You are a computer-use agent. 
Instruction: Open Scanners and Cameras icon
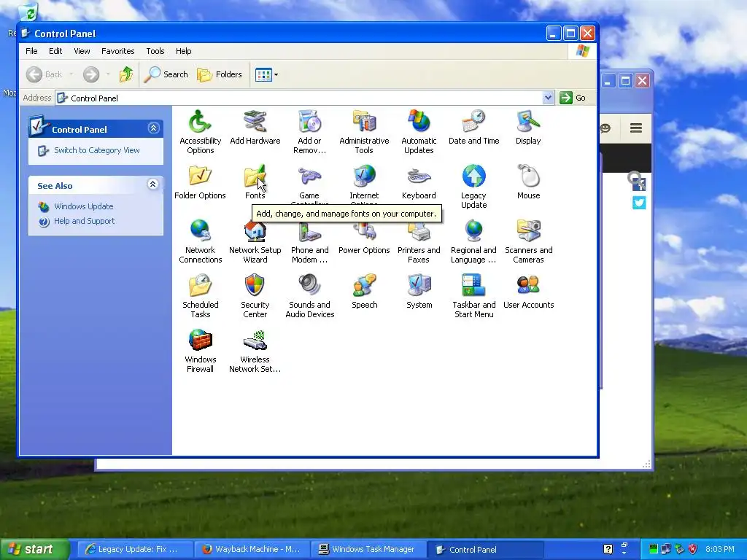[528, 231]
